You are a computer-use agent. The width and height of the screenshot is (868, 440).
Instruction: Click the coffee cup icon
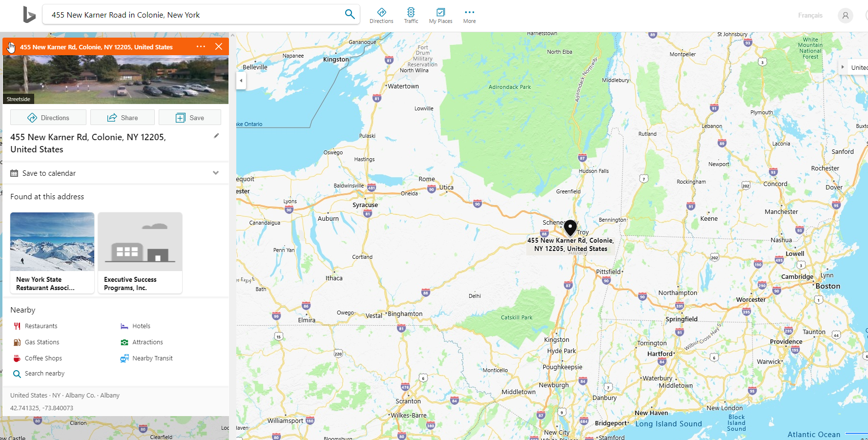pyautogui.click(x=17, y=358)
